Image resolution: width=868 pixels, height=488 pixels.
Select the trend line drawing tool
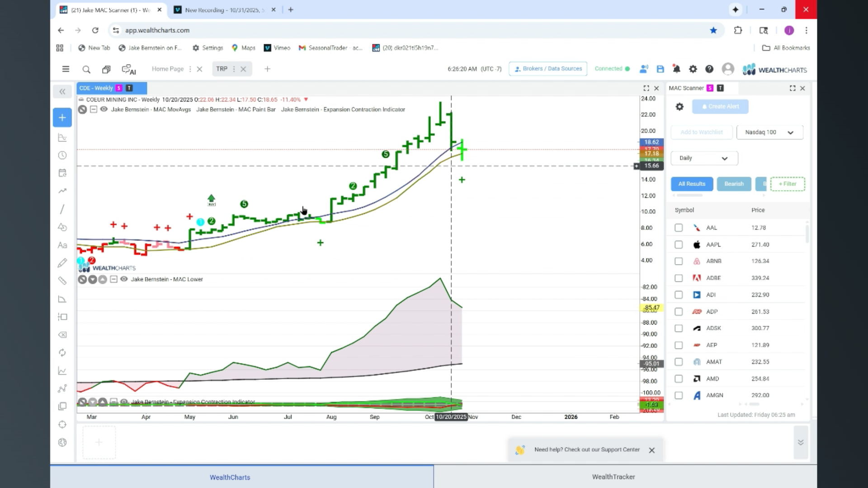[62, 209]
